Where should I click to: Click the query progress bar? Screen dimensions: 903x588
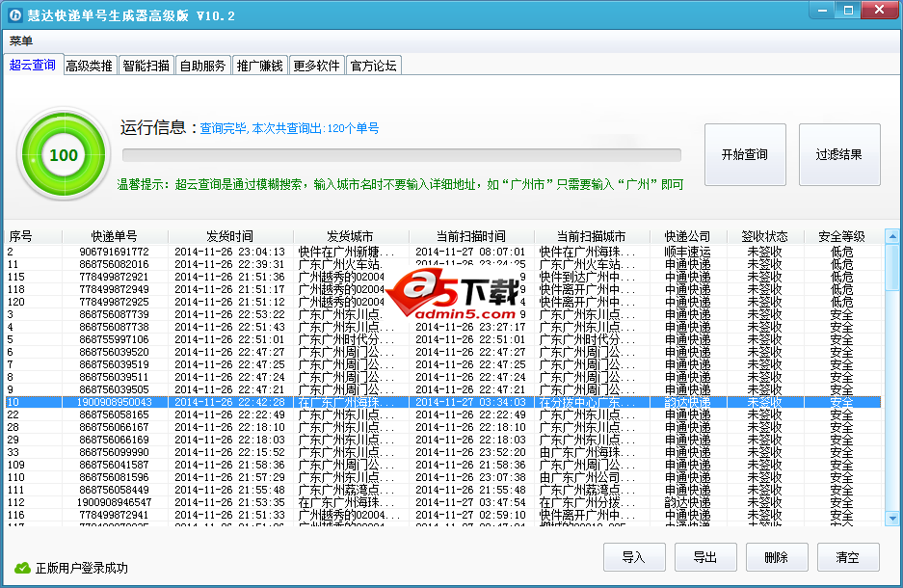click(x=402, y=155)
